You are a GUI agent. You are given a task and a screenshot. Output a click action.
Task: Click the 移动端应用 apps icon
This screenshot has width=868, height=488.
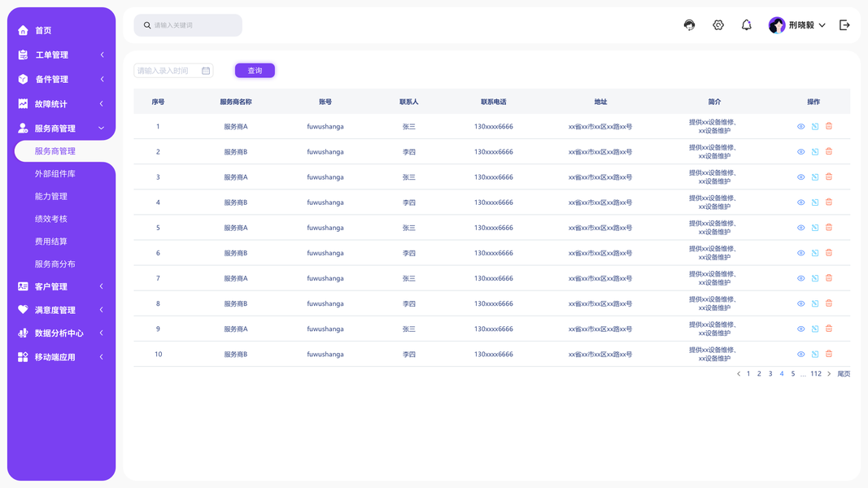pos(23,357)
